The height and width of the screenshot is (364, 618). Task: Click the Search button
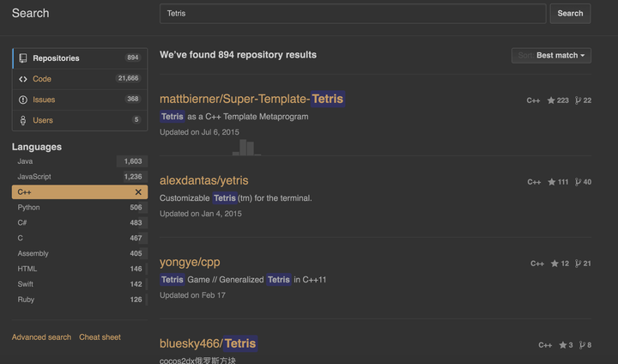point(570,14)
